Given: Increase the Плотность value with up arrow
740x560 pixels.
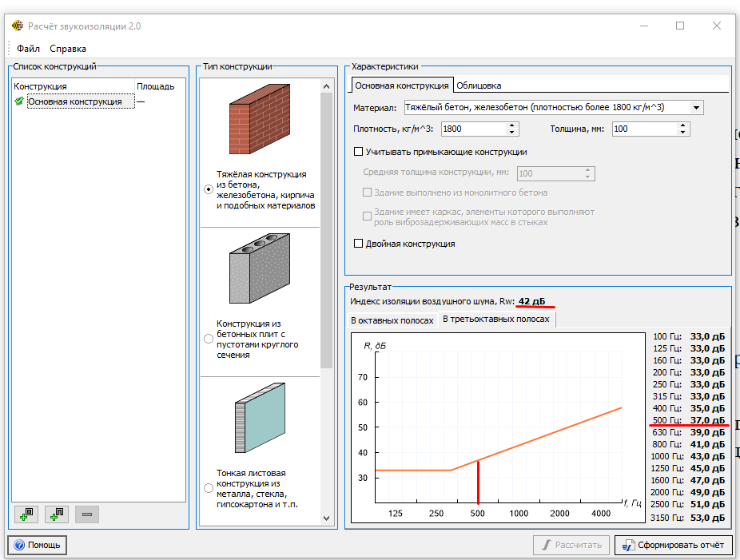Looking at the screenshot, I should coord(512,125).
